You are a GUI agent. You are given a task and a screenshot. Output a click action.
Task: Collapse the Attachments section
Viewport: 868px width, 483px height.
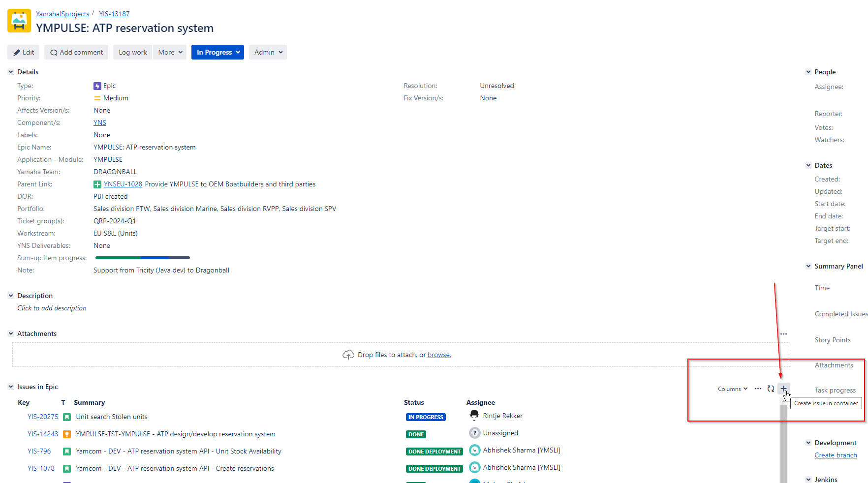click(11, 333)
